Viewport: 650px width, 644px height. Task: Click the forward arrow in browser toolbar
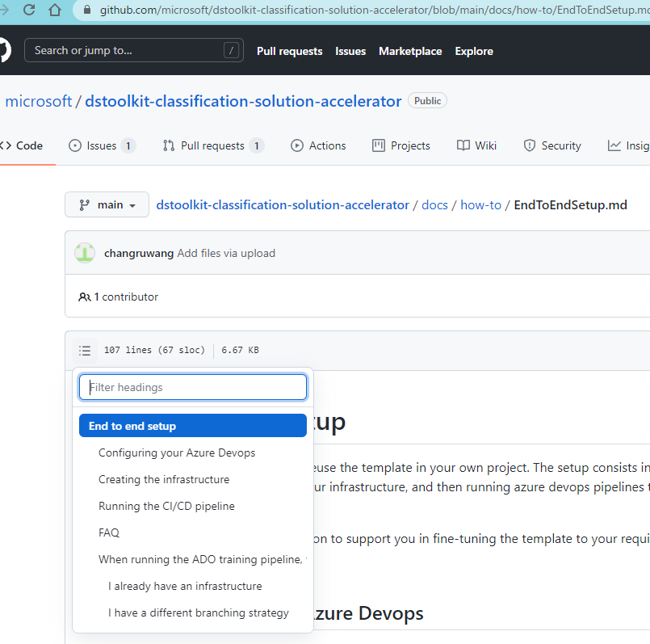[5, 9]
